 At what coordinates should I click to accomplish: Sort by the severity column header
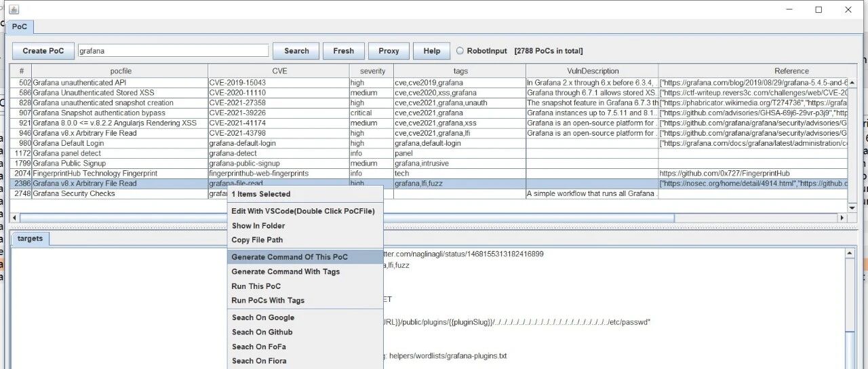click(372, 71)
